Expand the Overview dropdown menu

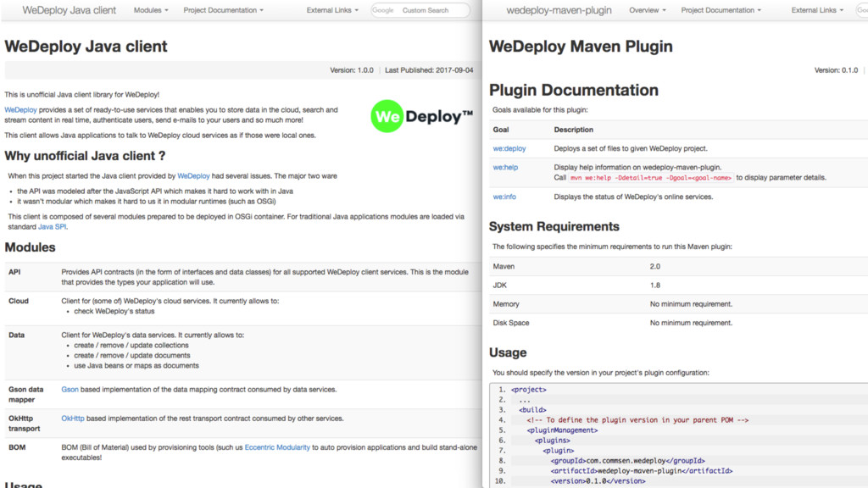tap(648, 10)
